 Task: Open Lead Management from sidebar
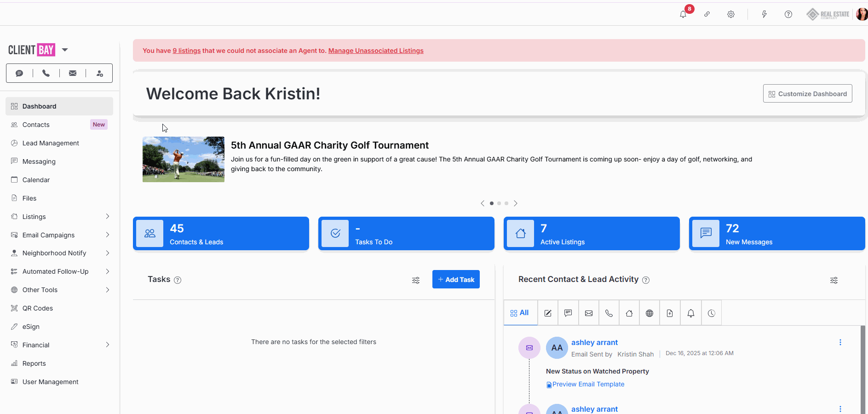[x=51, y=143]
